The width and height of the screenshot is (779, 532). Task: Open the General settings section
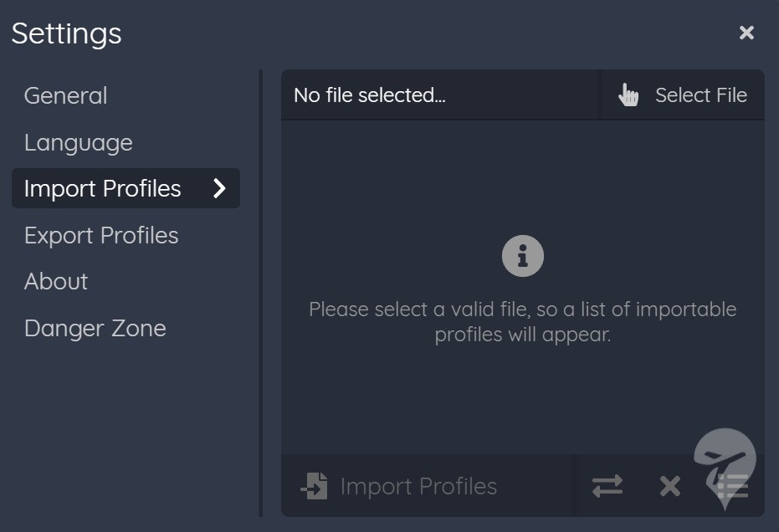tap(65, 96)
